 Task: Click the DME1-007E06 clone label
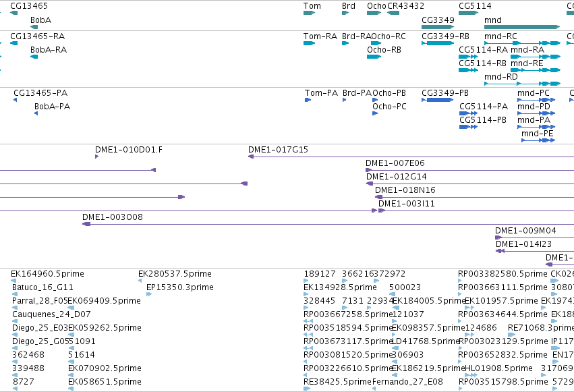(395, 163)
